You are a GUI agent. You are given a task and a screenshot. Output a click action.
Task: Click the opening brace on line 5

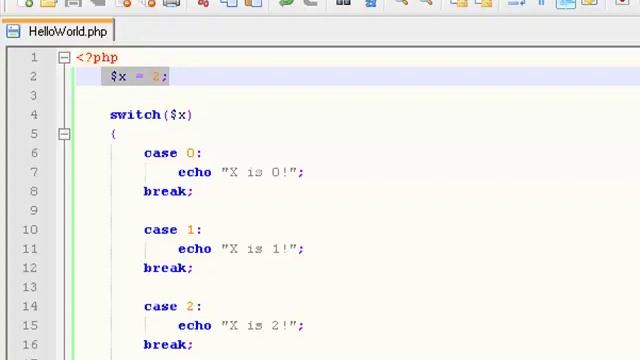tap(113, 134)
